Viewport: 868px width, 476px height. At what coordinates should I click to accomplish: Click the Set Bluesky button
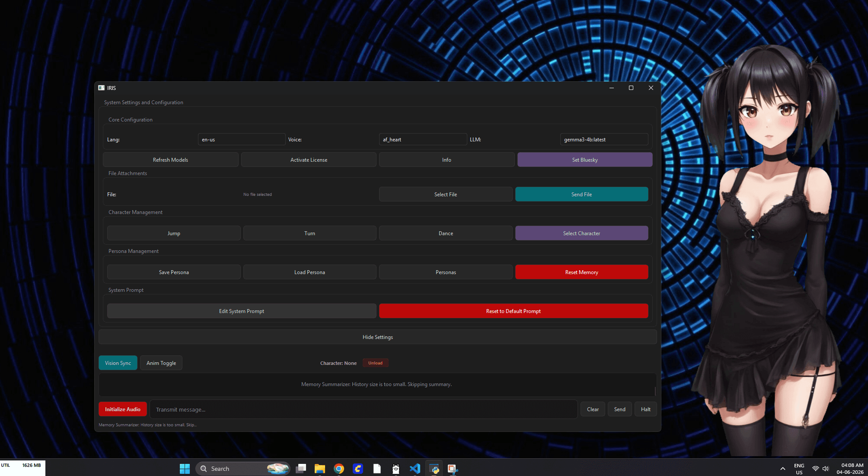pos(585,160)
